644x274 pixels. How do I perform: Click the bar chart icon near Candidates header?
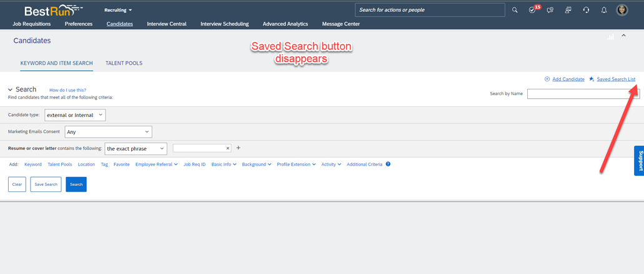point(610,37)
